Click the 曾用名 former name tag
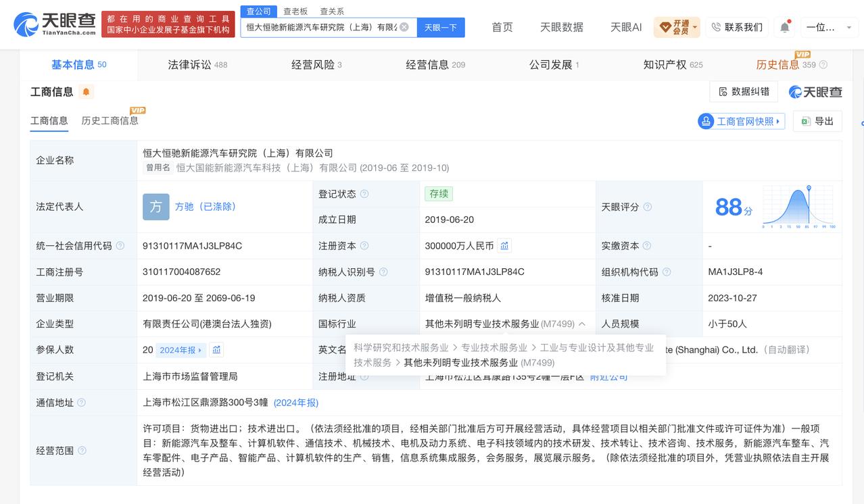864x504 pixels. pos(158,168)
